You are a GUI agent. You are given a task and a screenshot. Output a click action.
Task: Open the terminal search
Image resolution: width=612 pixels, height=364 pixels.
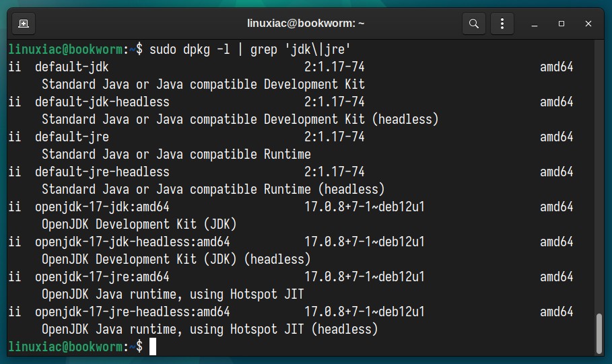tap(474, 24)
